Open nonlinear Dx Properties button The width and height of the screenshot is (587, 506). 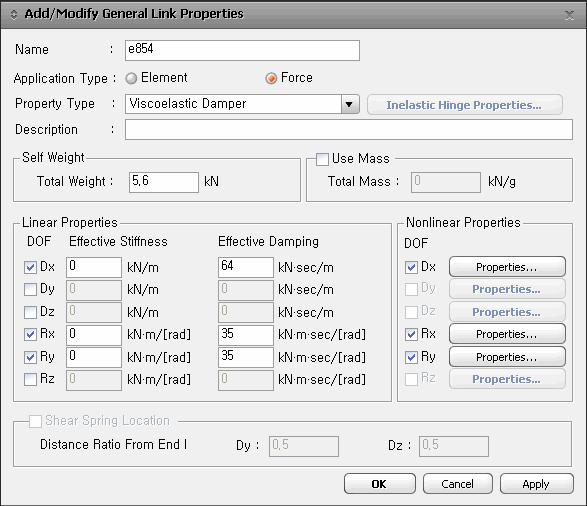pyautogui.click(x=507, y=267)
